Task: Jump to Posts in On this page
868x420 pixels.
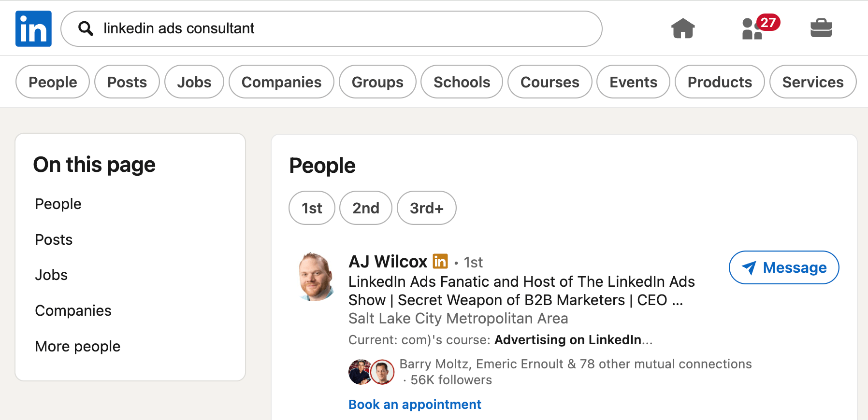Action: pos(54,239)
